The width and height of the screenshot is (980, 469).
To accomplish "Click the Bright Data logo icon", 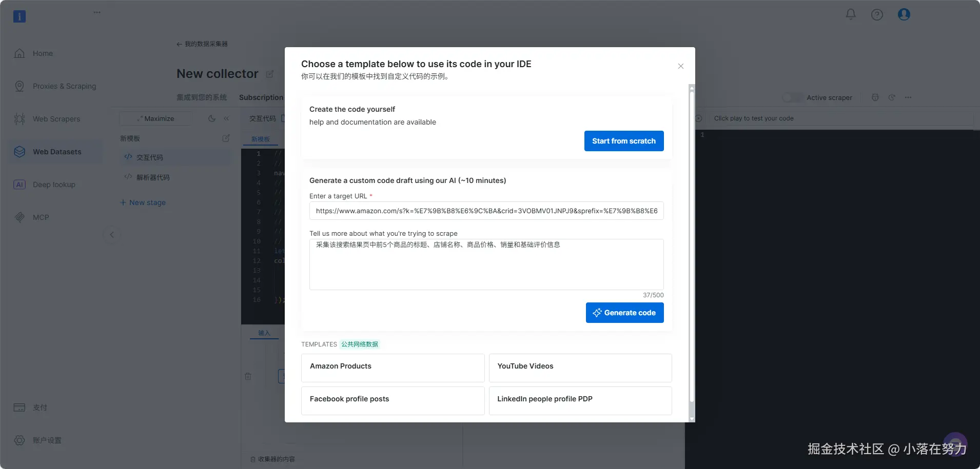I will (x=19, y=16).
